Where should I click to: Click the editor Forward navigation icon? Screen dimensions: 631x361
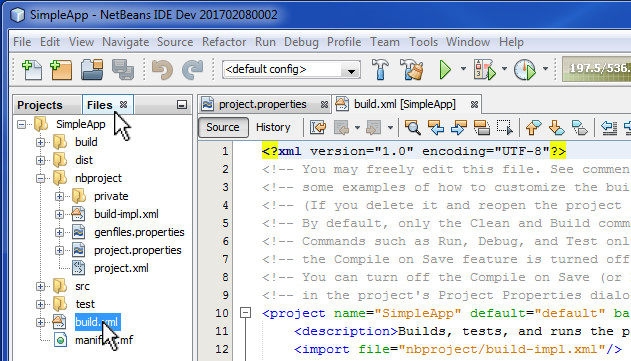373,128
